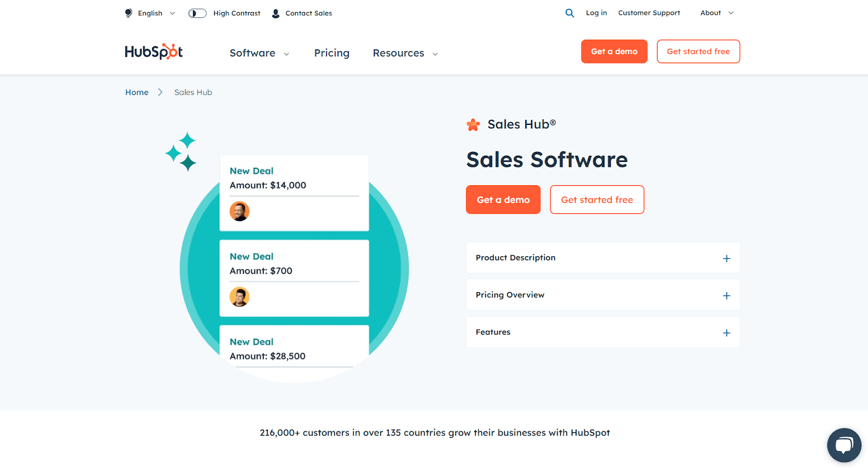Click Get a demo below Sales Software
Screen dimensions: 868x468
click(x=503, y=200)
